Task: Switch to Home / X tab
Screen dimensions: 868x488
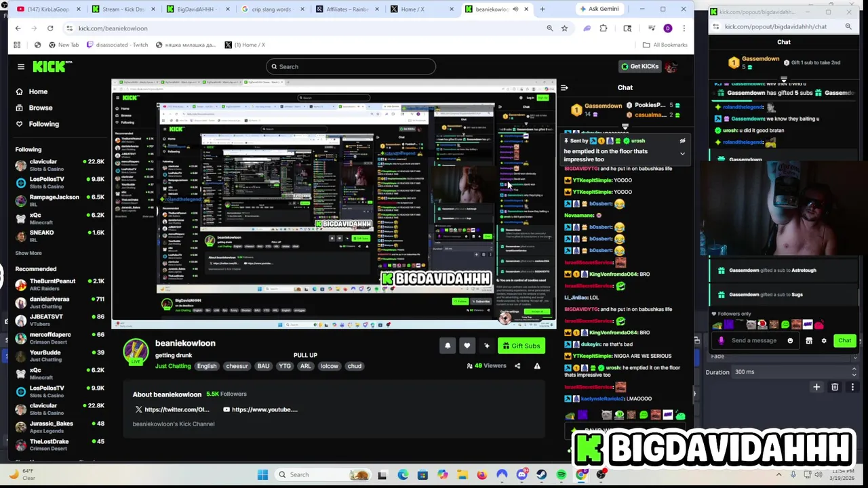Action: (x=420, y=9)
